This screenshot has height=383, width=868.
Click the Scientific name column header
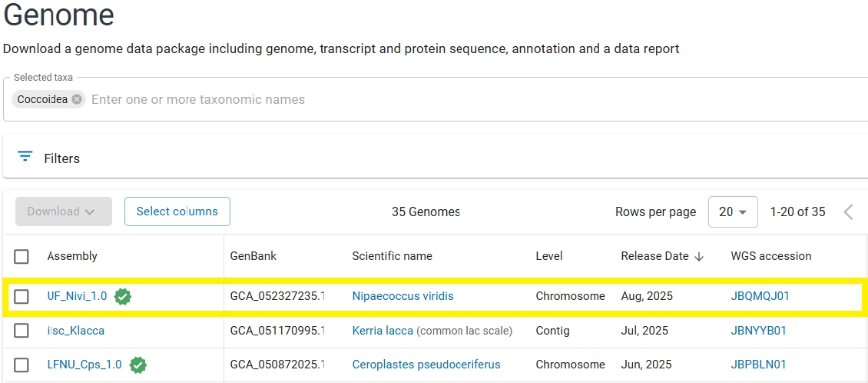[392, 256]
